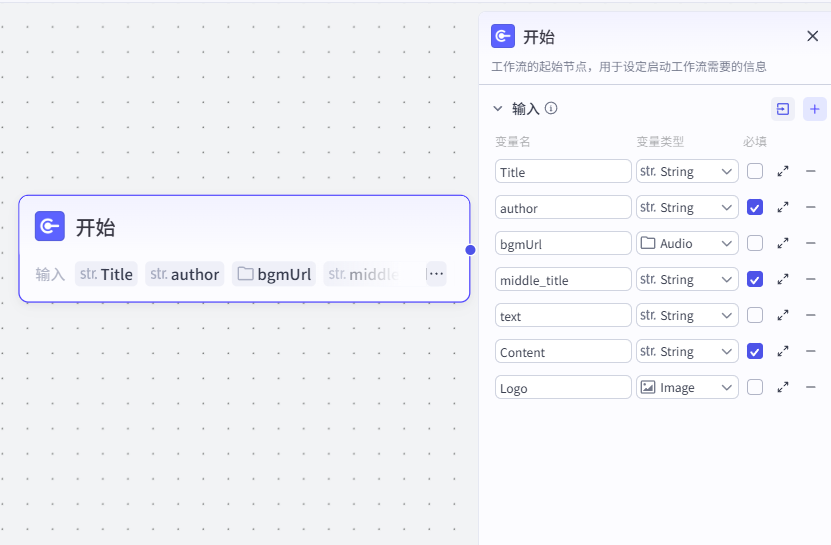Check the required box for Logo

(x=755, y=388)
